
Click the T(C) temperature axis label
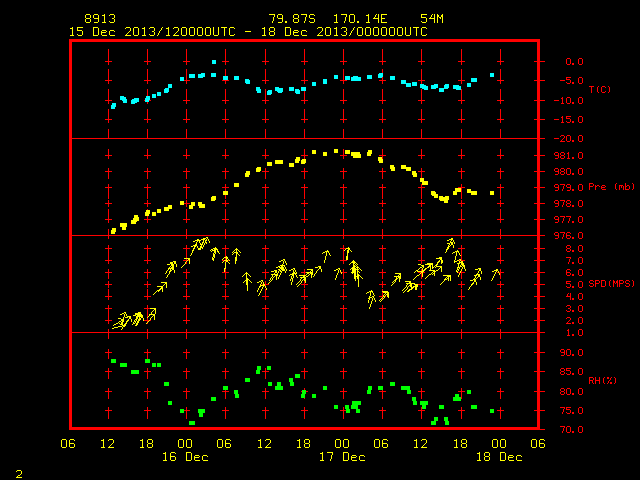(600, 89)
